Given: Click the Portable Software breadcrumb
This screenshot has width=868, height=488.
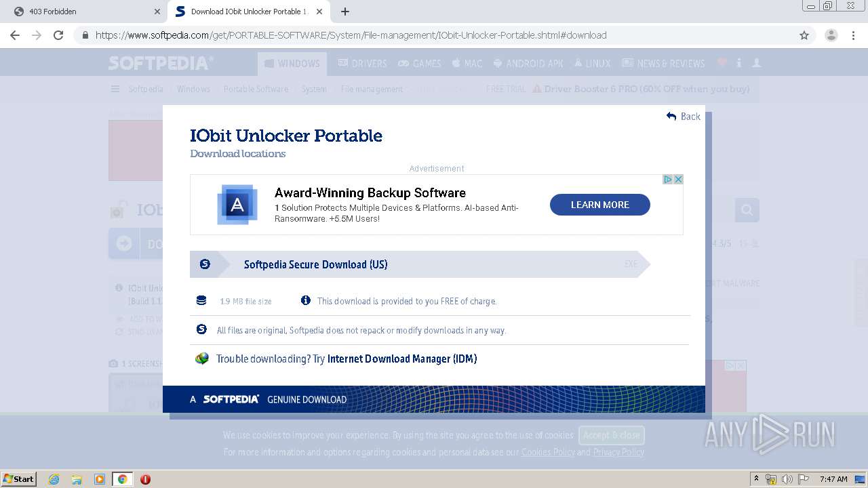Looking at the screenshot, I should pos(256,89).
